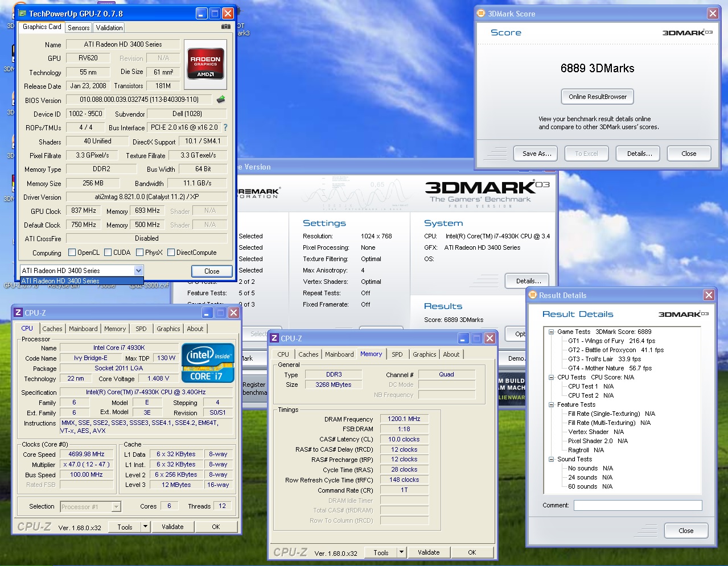Toggle the PhysX checkbox

tap(139, 253)
